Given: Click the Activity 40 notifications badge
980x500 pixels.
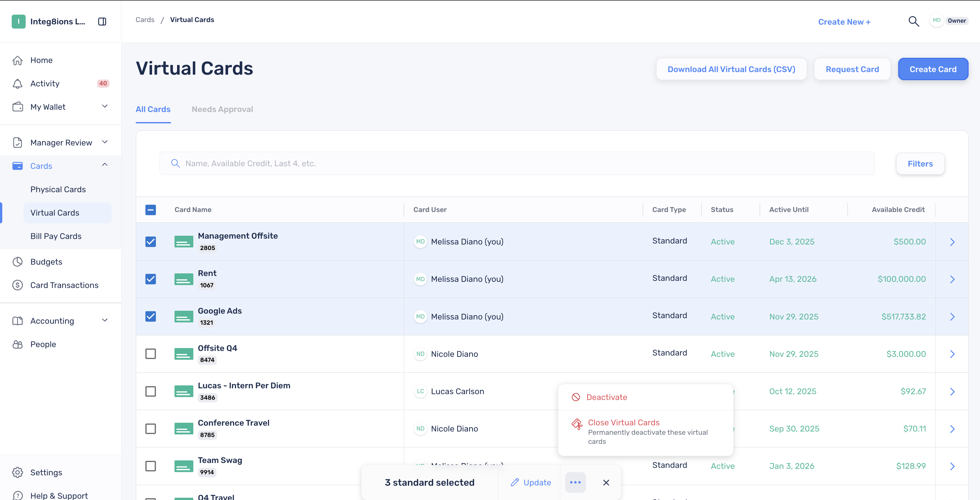Looking at the screenshot, I should click(x=103, y=83).
